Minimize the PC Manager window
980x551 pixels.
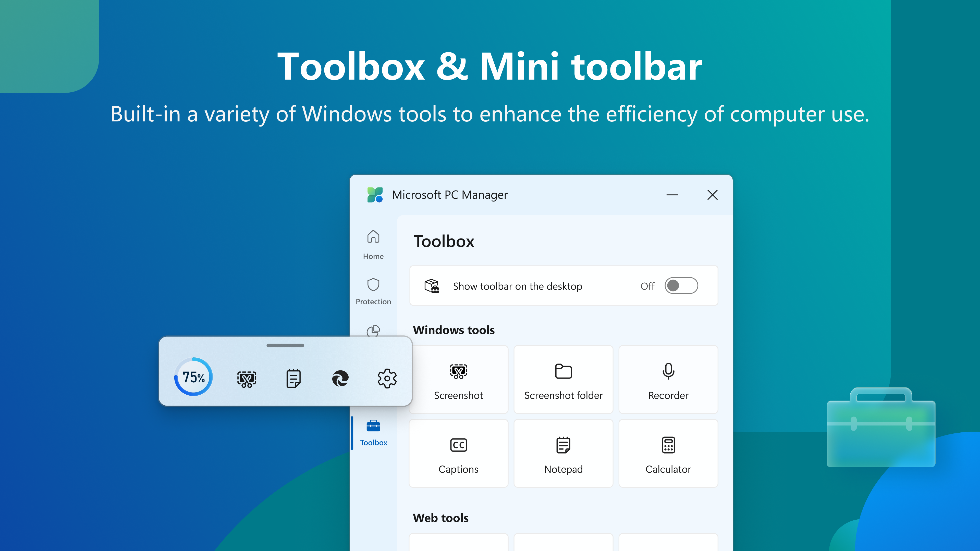point(672,195)
